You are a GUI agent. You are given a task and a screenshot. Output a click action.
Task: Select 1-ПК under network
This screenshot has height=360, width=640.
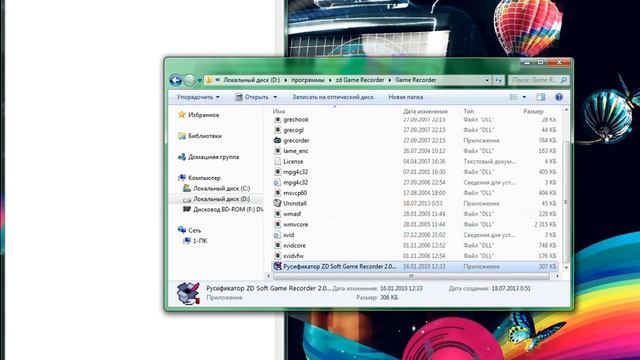point(200,241)
